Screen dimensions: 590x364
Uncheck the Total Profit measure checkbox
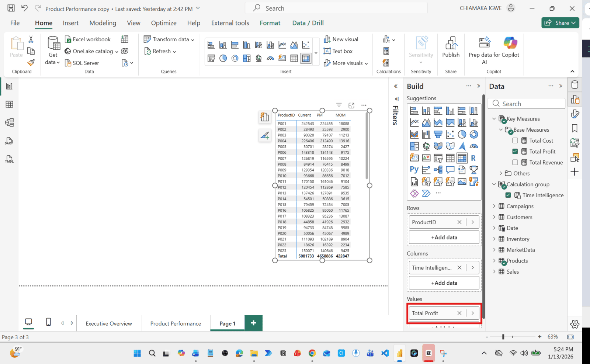point(515,152)
